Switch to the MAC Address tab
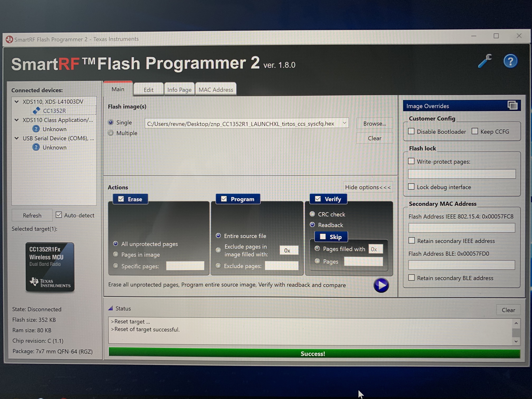Screen dimensions: 532x399 tap(216, 90)
